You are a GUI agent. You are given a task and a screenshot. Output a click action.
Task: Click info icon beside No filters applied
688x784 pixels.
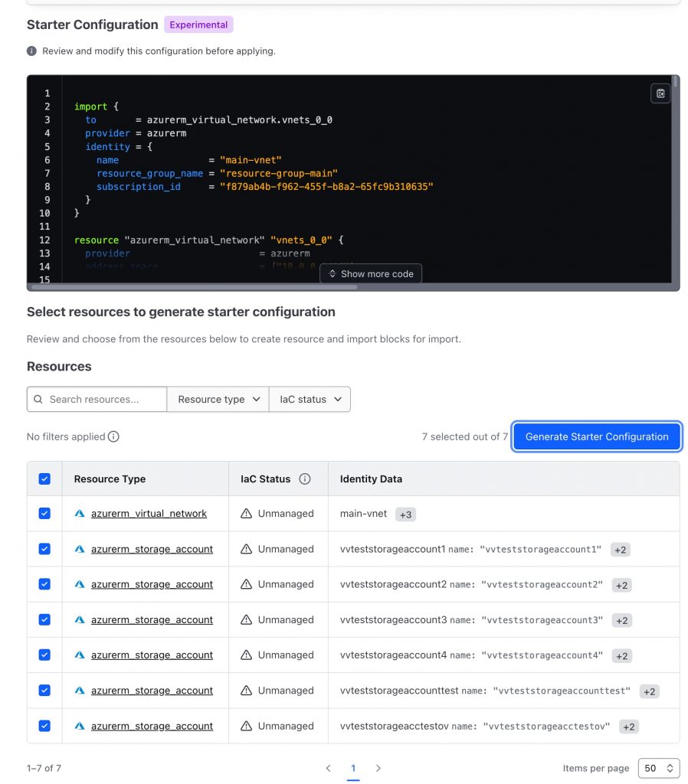pyautogui.click(x=113, y=436)
